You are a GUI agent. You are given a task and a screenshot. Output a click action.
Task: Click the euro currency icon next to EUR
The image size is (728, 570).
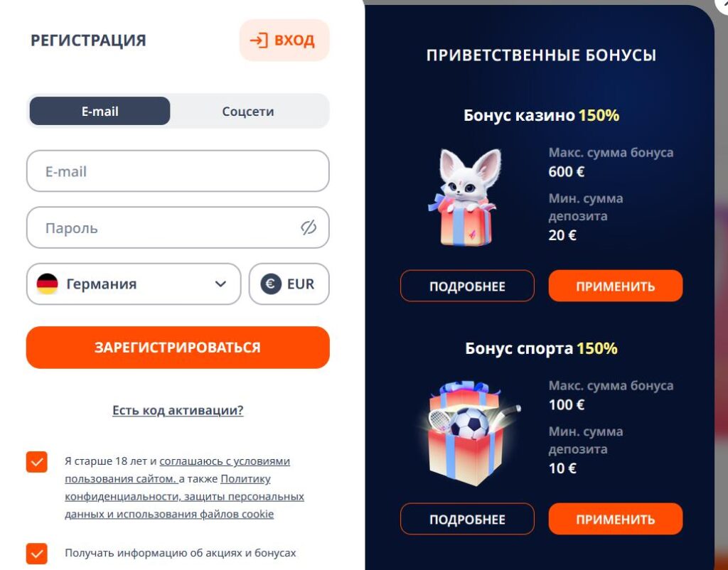pos(270,284)
